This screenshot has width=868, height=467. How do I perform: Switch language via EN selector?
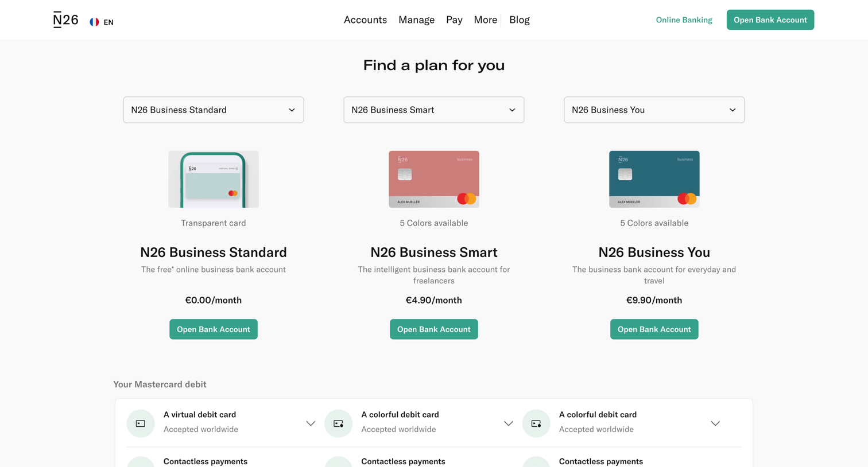108,22
